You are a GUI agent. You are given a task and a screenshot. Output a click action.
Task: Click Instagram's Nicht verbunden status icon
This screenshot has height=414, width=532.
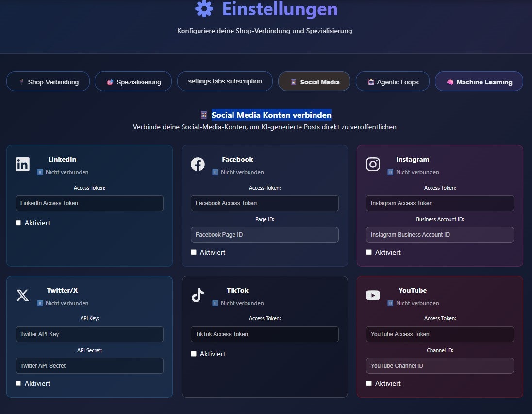pos(390,172)
